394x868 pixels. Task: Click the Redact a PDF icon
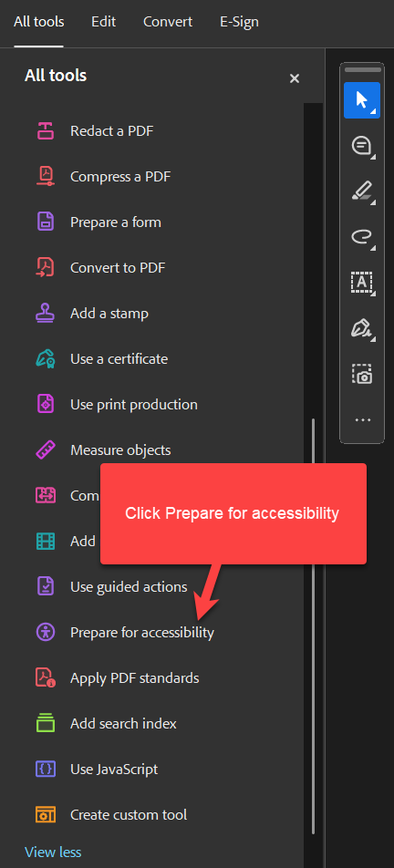[x=46, y=131]
